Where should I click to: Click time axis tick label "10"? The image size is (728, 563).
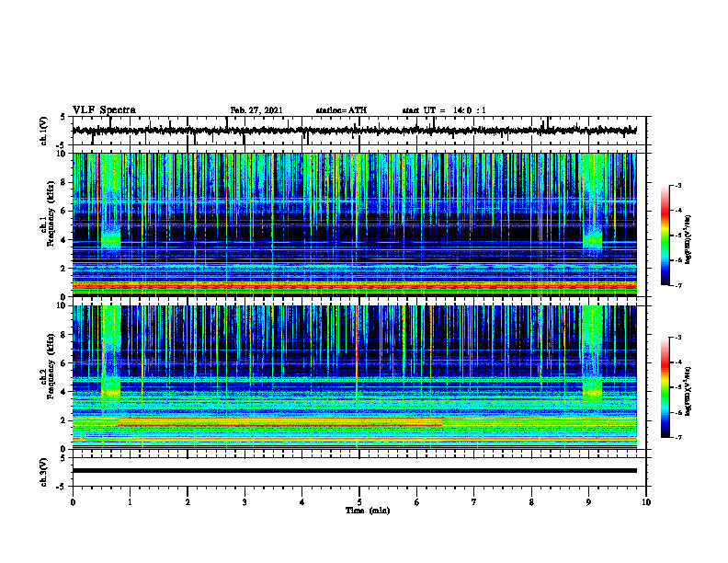[x=646, y=502]
